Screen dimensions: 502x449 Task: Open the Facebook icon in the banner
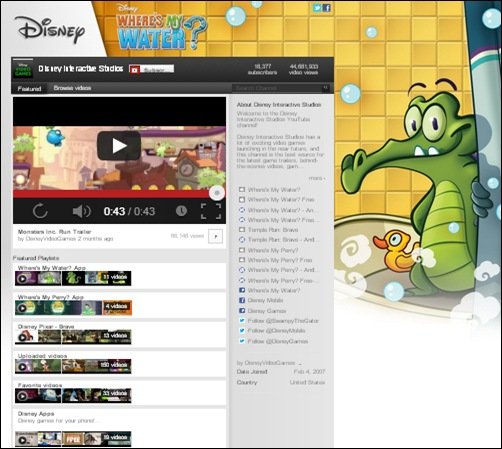click(x=326, y=8)
